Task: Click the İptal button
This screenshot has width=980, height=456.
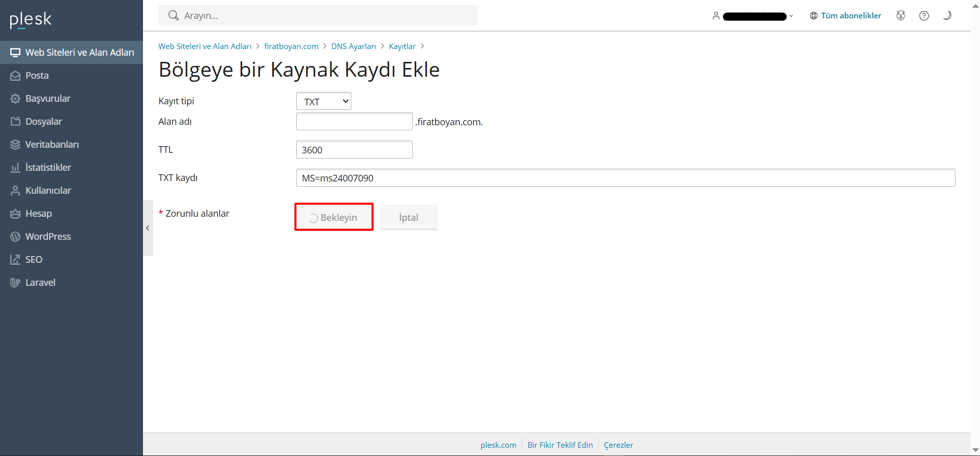Action: tap(409, 217)
